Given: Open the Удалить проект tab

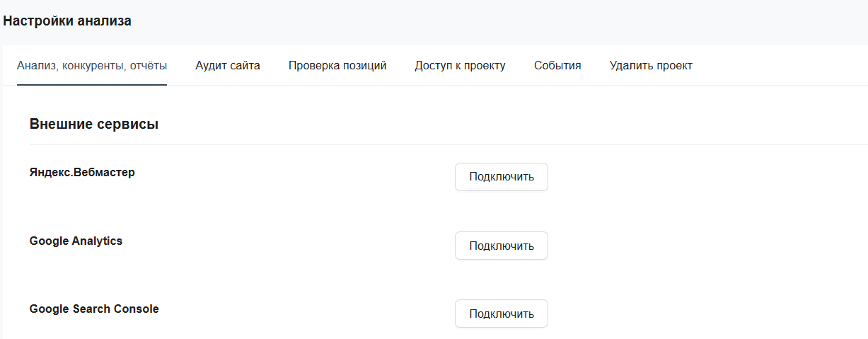Looking at the screenshot, I should pyautogui.click(x=651, y=66).
